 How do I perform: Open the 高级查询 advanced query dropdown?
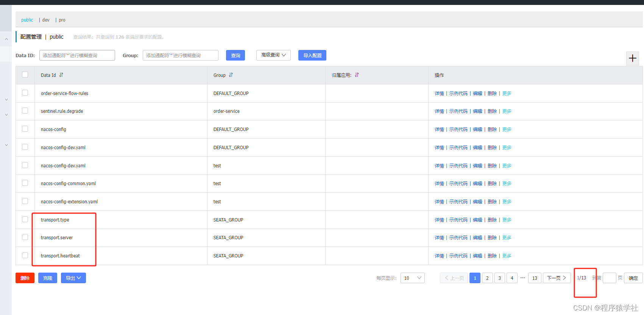tap(273, 55)
